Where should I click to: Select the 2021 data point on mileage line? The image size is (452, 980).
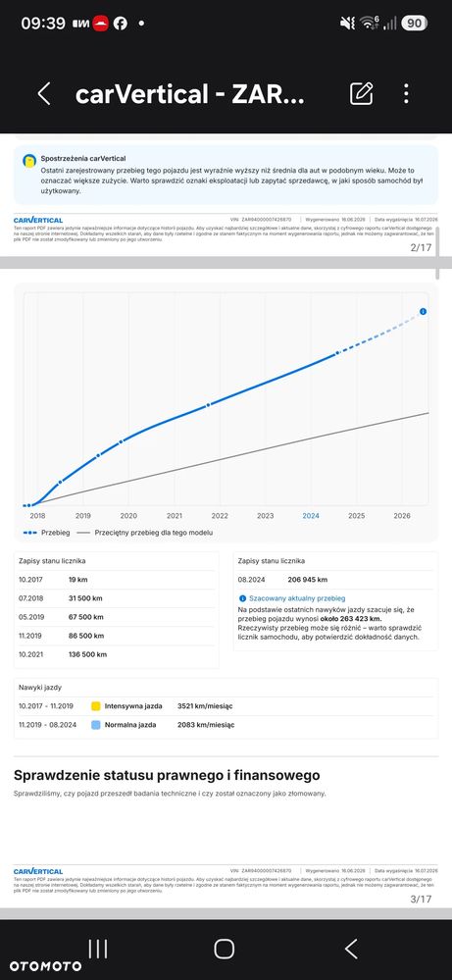(x=209, y=405)
